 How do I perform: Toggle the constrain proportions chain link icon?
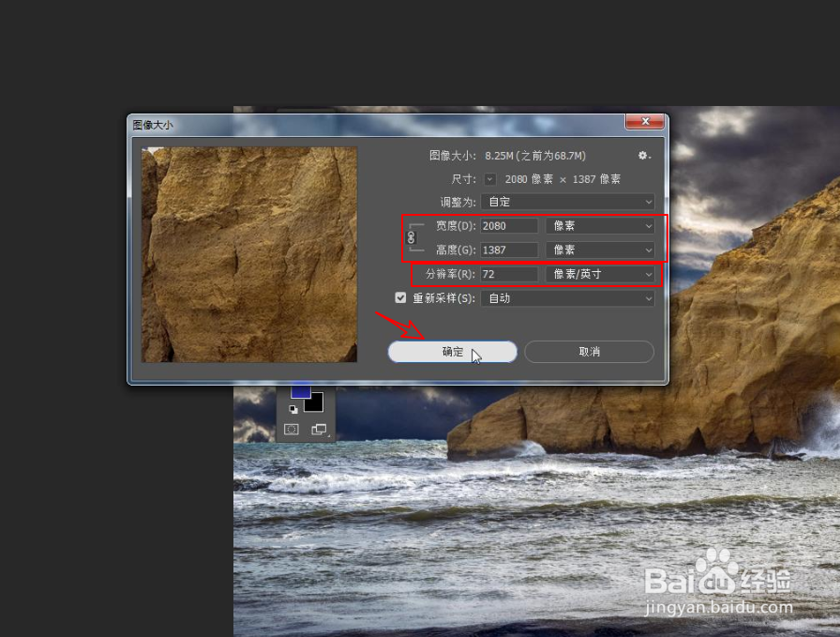[x=411, y=237]
